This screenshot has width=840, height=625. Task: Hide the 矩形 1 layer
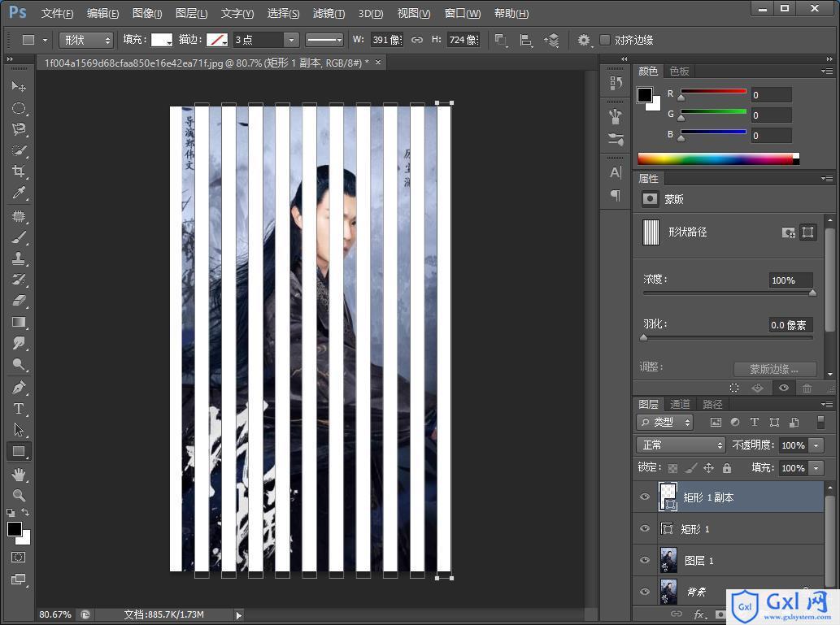tap(645, 528)
